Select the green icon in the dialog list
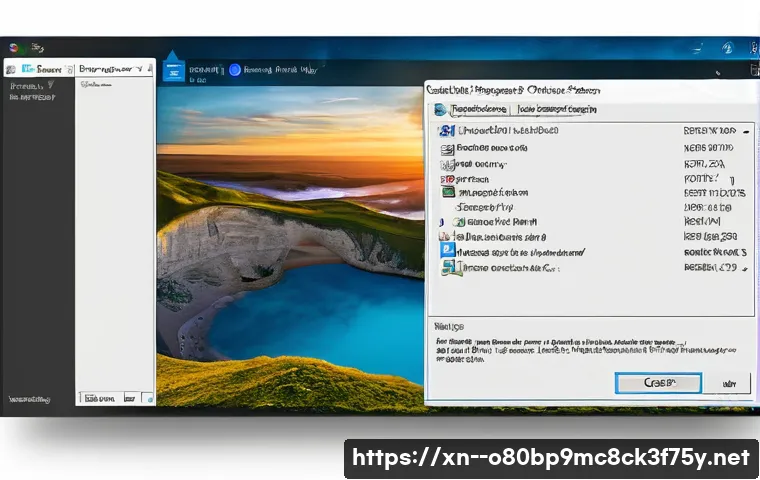The height and width of the screenshot is (480, 760). click(x=449, y=191)
